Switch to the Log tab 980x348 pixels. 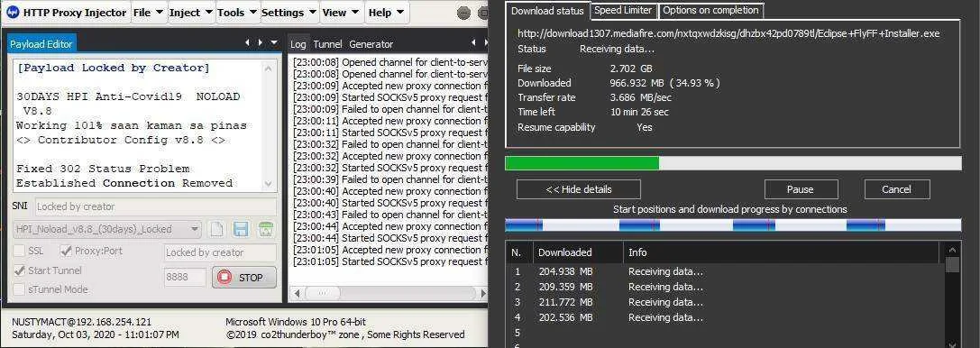298,44
